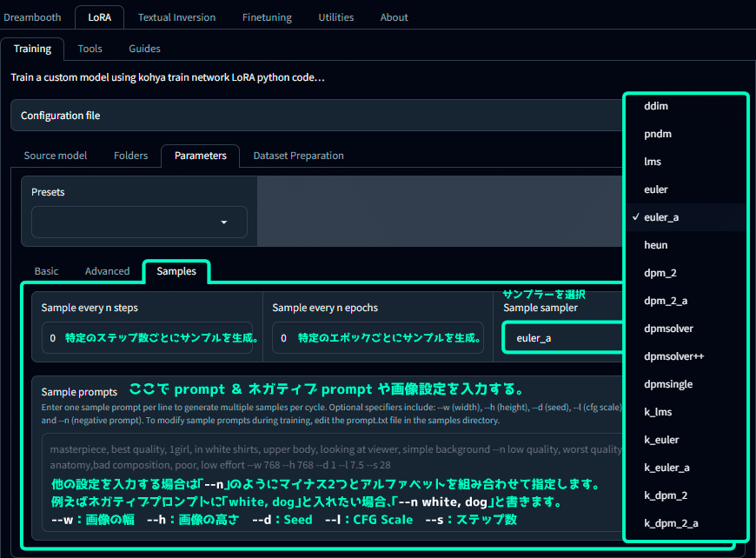Click the Sample prompts text area
This screenshot has width=756, height=558.
[333, 482]
